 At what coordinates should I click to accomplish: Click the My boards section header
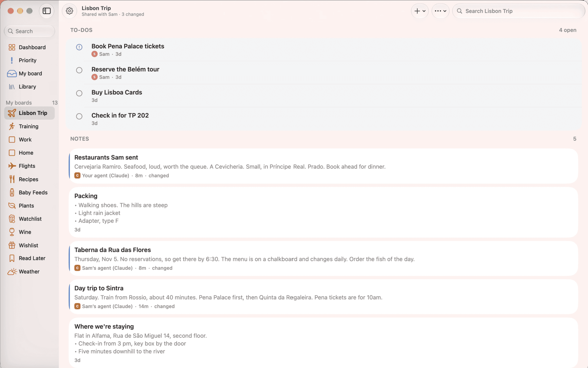19,103
